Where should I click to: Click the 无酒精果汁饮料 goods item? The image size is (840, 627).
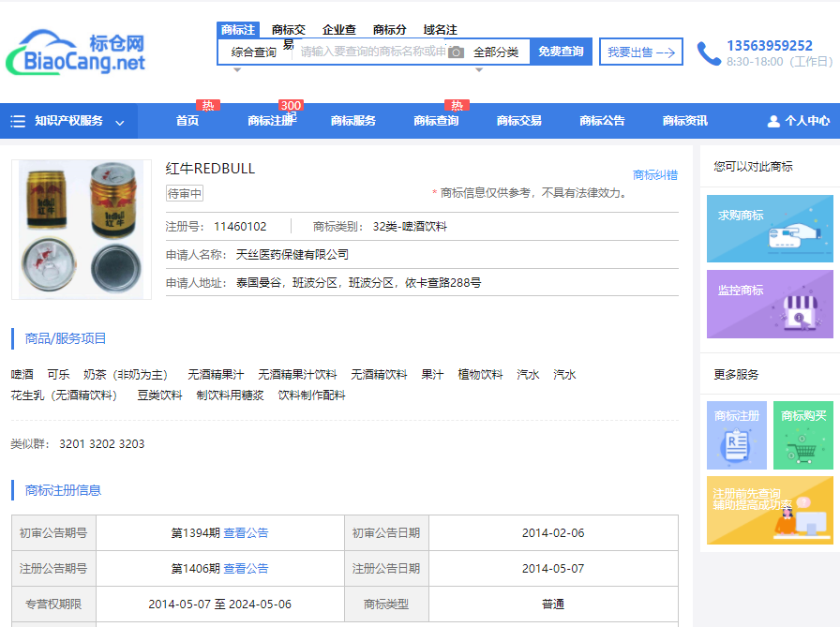tap(297, 375)
